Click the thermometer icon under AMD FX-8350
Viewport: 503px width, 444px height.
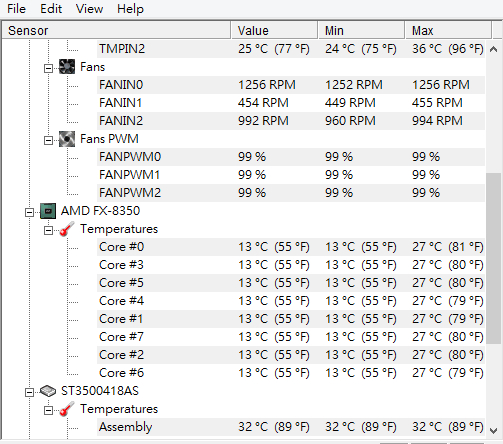click(x=67, y=229)
